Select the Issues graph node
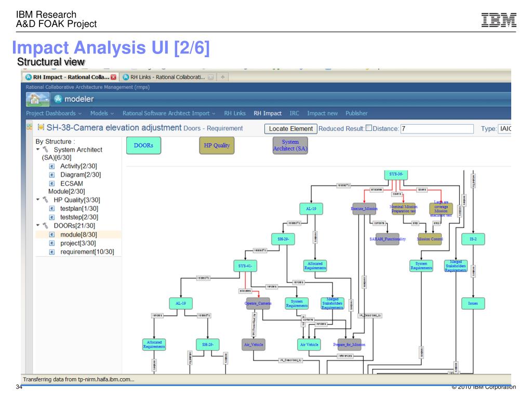 pyautogui.click(x=473, y=303)
